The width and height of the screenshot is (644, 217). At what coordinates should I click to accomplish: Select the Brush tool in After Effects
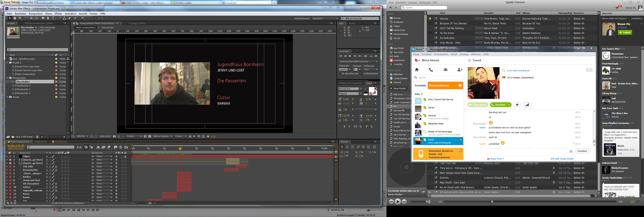(60, 18)
